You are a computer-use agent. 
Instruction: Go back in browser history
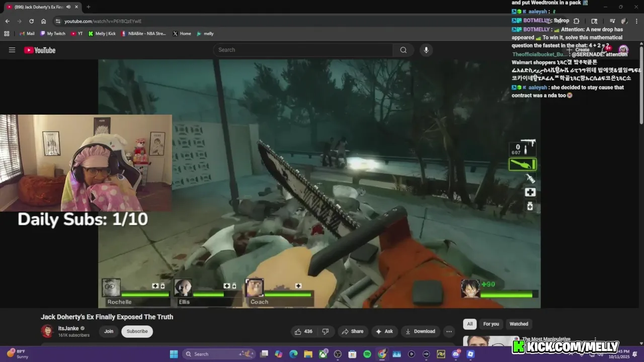pyautogui.click(x=7, y=21)
